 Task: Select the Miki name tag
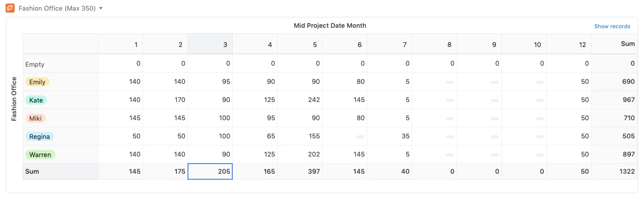click(x=35, y=118)
